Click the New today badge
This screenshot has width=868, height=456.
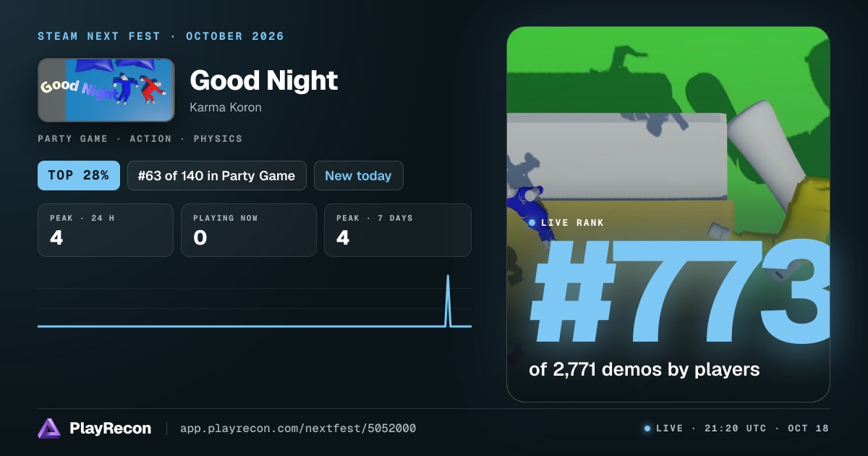point(358,175)
